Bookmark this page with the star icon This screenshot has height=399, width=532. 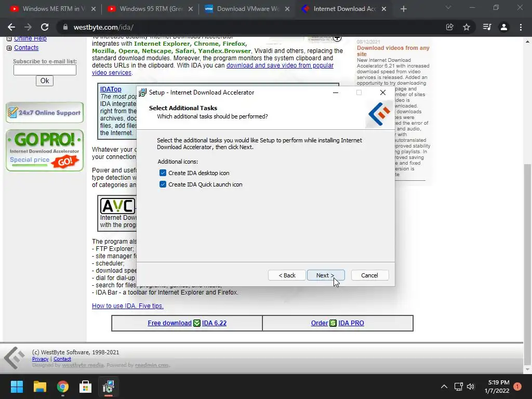(467, 27)
